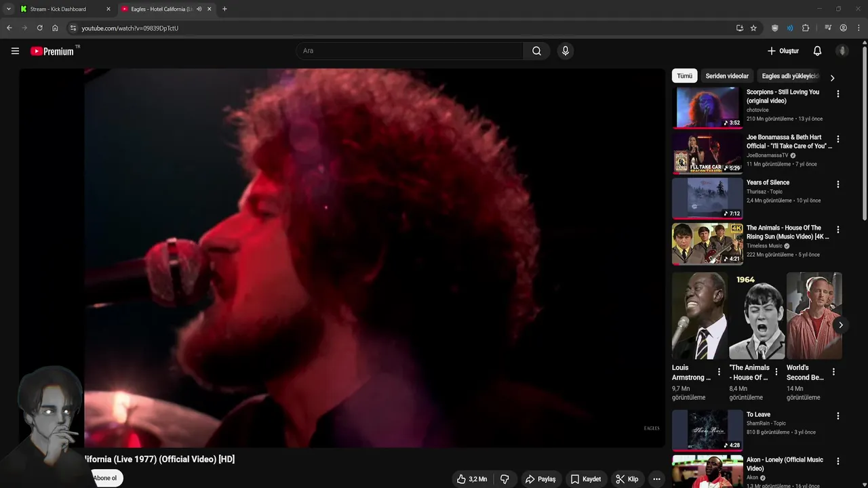Select the Eagles adlı yükleyici chip
This screenshot has height=488, width=868.
790,76
